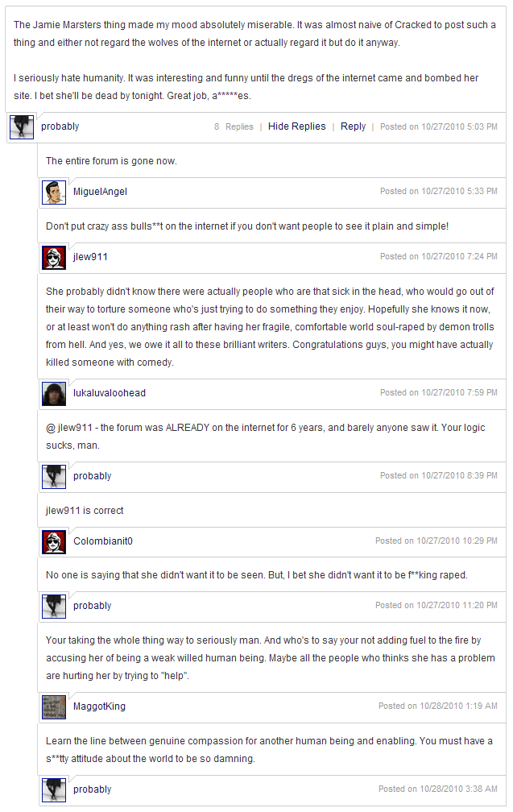Click the MaggotKing username
Screen dimensions: 513x812
(99, 706)
